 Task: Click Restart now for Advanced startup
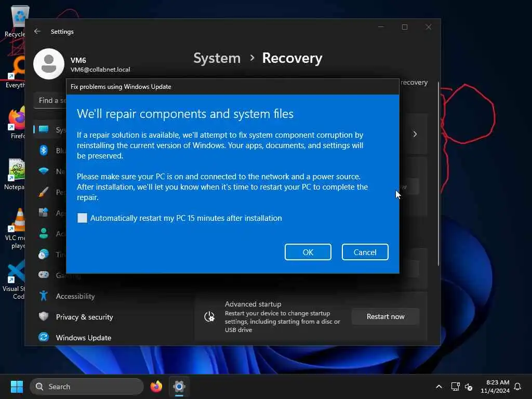(x=385, y=316)
